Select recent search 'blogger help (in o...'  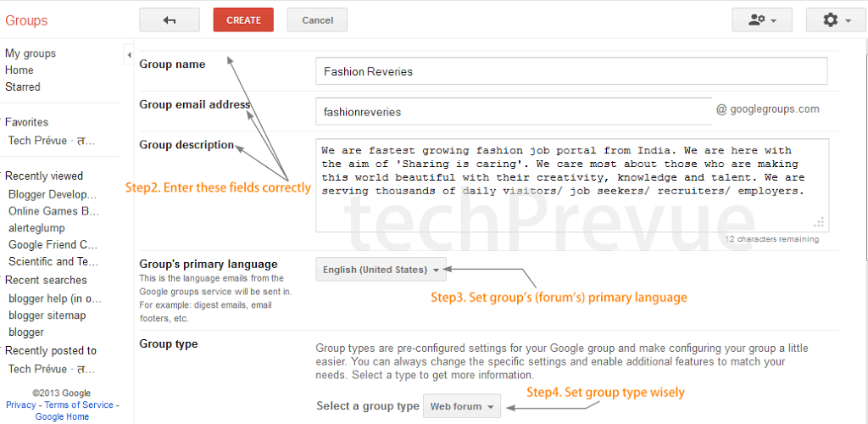point(55,298)
